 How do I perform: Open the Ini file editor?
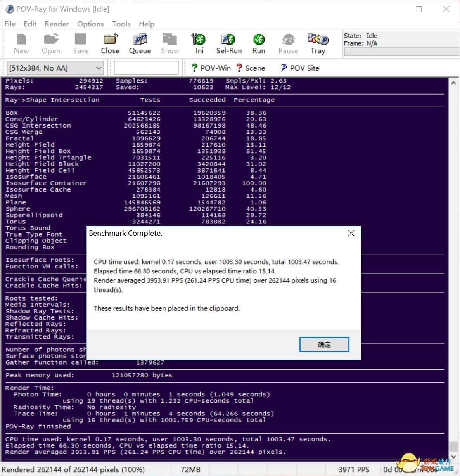pyautogui.click(x=199, y=44)
